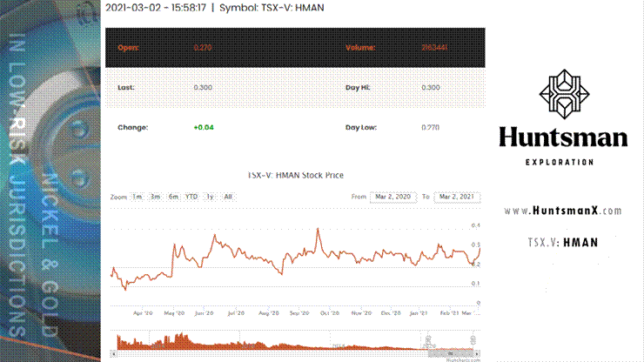Select the 1m zoom range button
This screenshot has width=644, height=362.
point(138,197)
